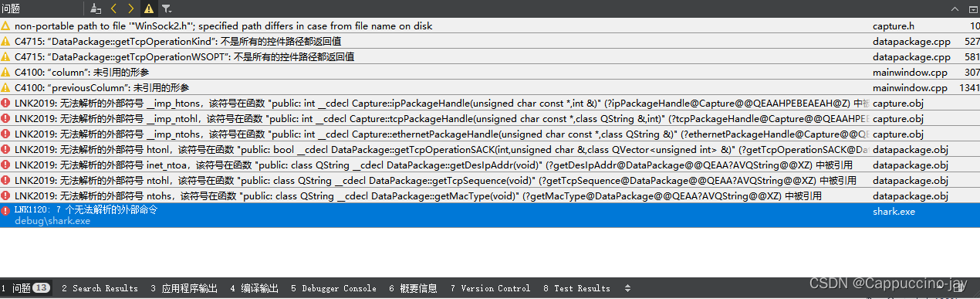Open the Debugger Console tab
The width and height of the screenshot is (980, 299).
[x=333, y=288]
